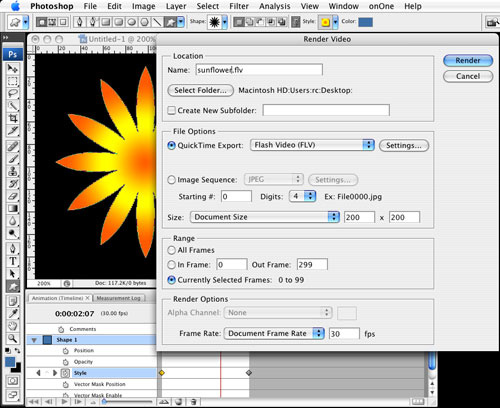Click the Opacity stopwatch in timeline
Screen dimensions: 500x408
66,362
